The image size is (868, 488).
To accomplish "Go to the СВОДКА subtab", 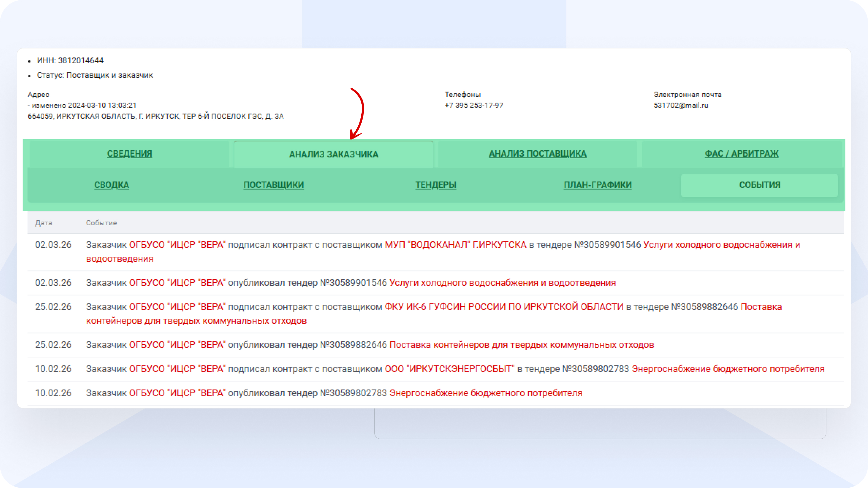I will point(112,185).
